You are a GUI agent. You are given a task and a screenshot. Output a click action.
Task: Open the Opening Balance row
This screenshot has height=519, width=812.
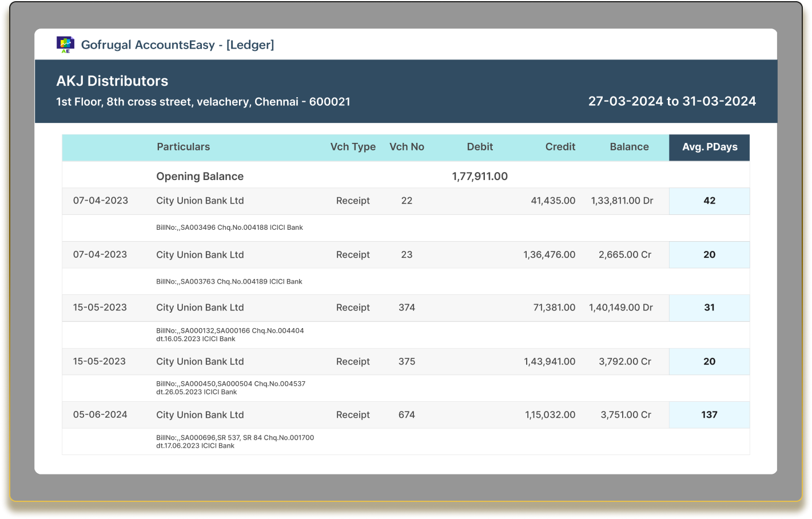tap(200, 176)
